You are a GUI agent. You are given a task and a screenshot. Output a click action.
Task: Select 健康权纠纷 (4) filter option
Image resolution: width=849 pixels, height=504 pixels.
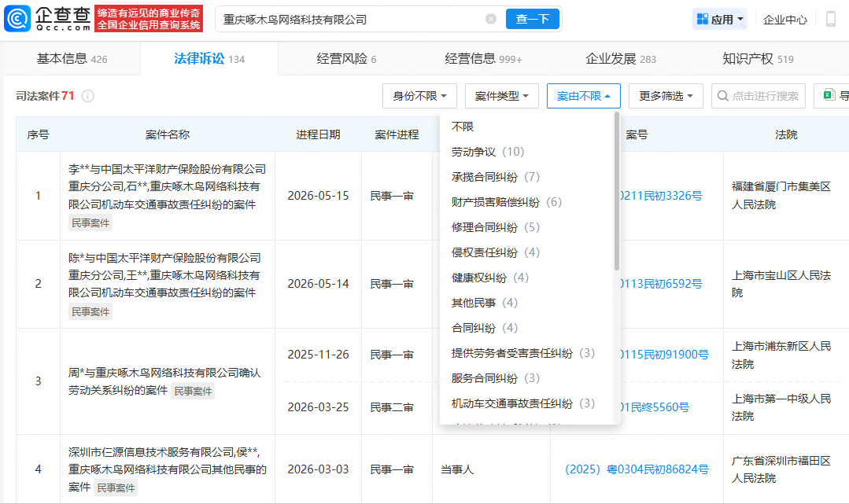490,278
